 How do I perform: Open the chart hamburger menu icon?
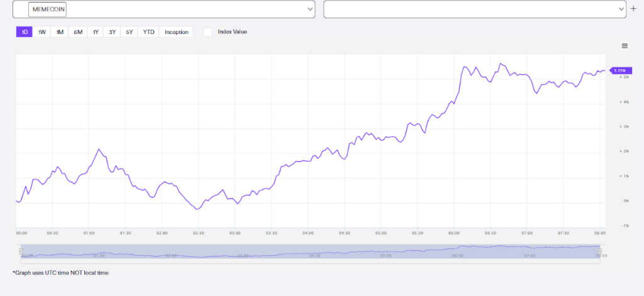[x=625, y=46]
